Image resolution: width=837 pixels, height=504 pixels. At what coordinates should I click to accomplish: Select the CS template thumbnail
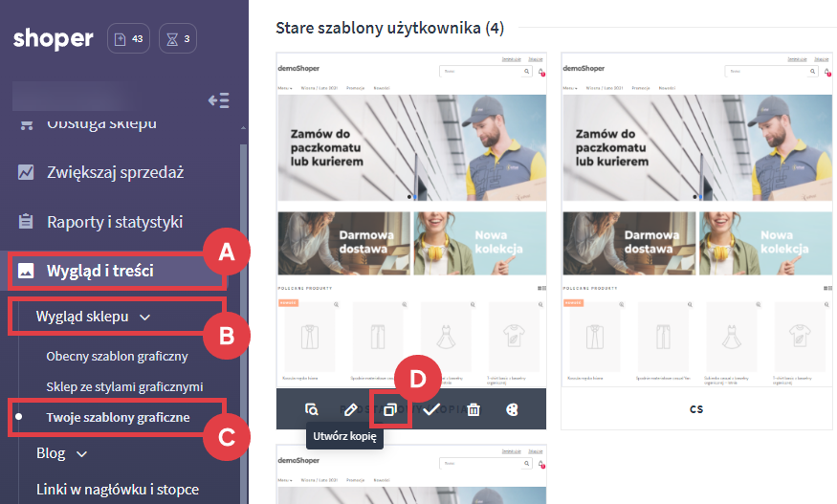[695, 220]
